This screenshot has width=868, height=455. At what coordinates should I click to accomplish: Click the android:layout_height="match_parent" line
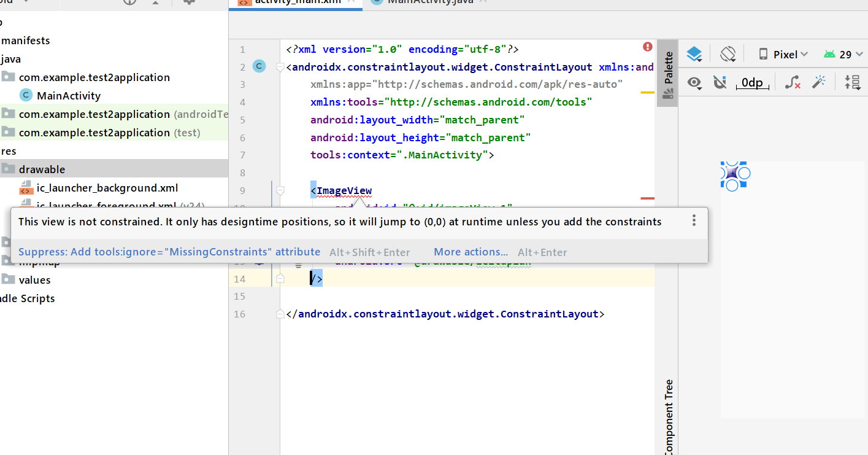pyautogui.click(x=421, y=138)
